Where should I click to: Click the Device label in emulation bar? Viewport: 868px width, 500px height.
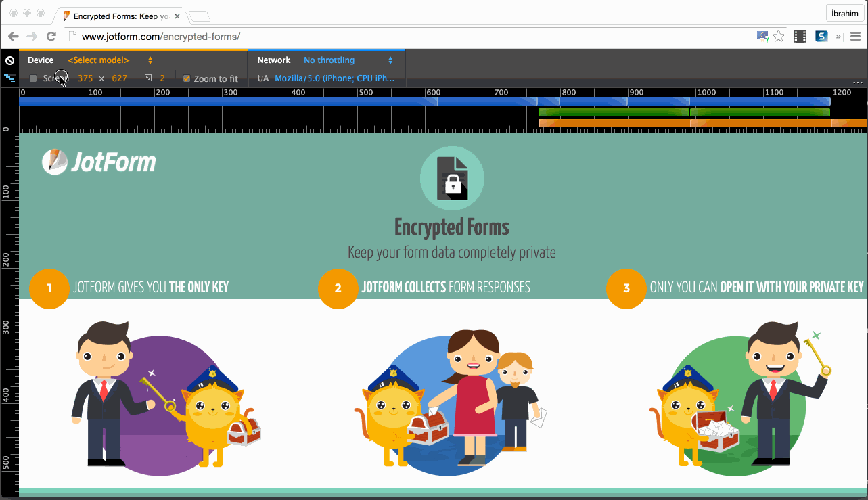41,60
